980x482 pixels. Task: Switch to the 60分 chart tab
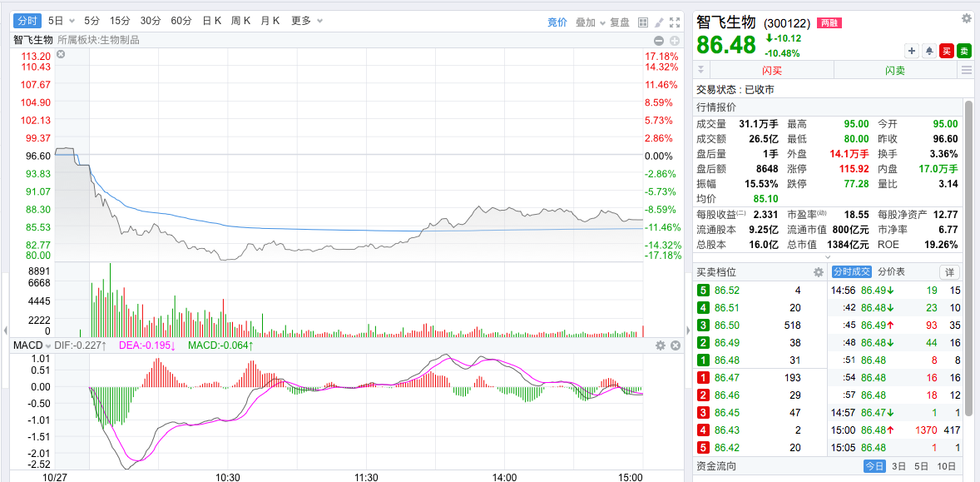[181, 21]
